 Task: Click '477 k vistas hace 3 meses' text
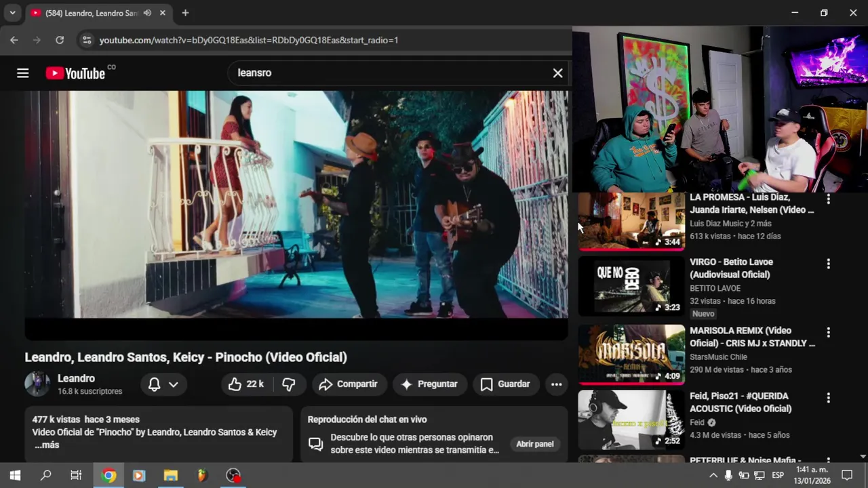(85, 420)
